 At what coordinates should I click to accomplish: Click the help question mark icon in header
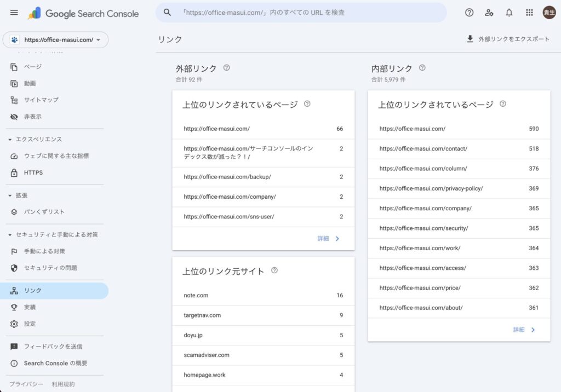coord(469,13)
